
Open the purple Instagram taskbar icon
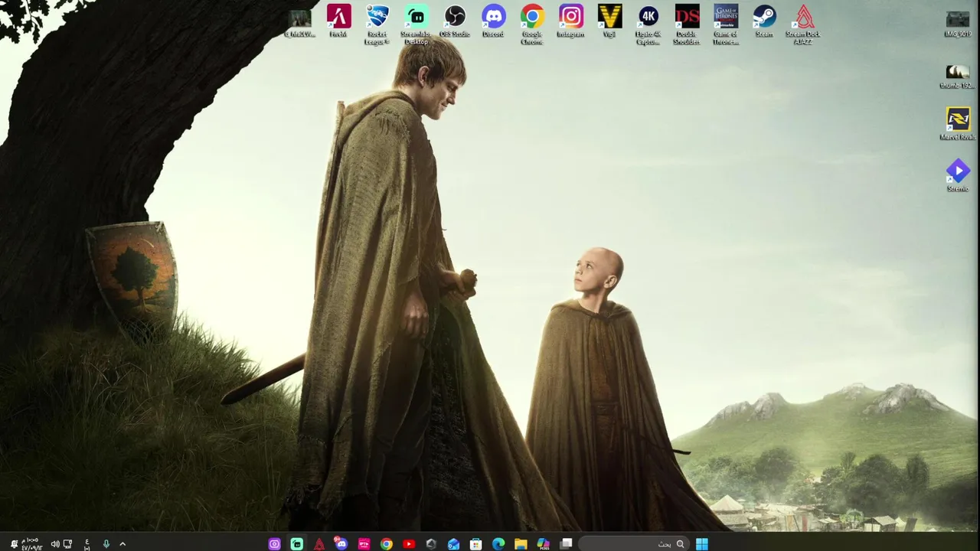[x=275, y=544]
